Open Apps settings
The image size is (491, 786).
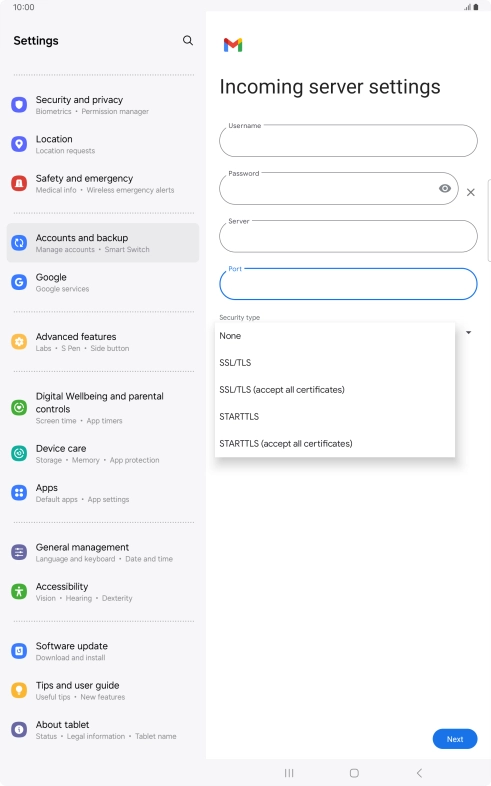click(103, 493)
